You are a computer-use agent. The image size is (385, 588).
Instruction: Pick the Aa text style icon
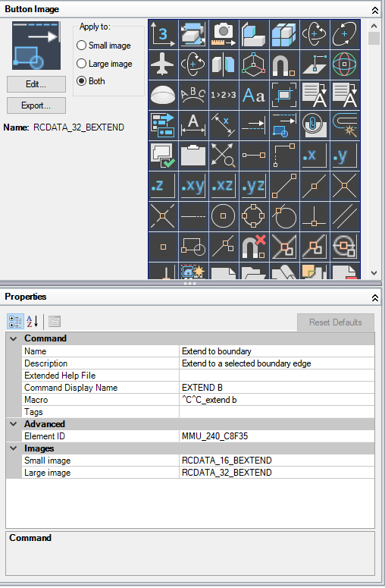pos(254,96)
